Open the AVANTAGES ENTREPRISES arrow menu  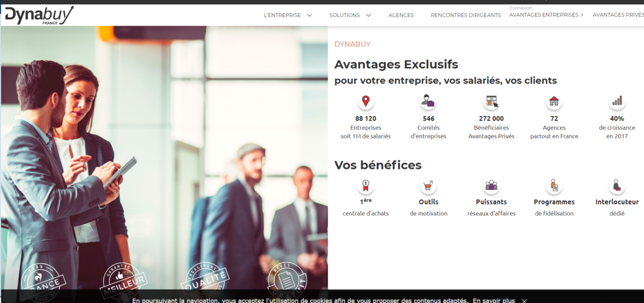coord(582,15)
